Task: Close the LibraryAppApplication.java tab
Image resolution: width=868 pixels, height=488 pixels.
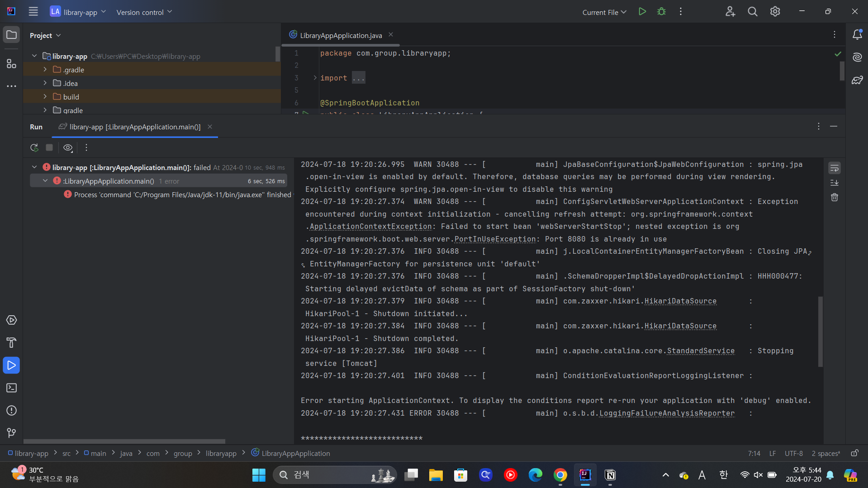Action: (x=391, y=35)
